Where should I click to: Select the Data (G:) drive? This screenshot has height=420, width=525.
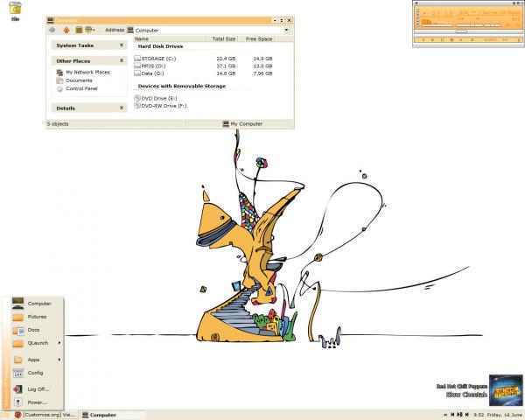(149, 73)
